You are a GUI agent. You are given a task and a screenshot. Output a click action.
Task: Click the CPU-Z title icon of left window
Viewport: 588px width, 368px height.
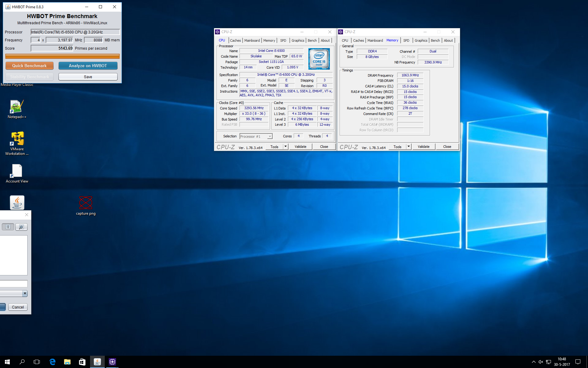217,32
